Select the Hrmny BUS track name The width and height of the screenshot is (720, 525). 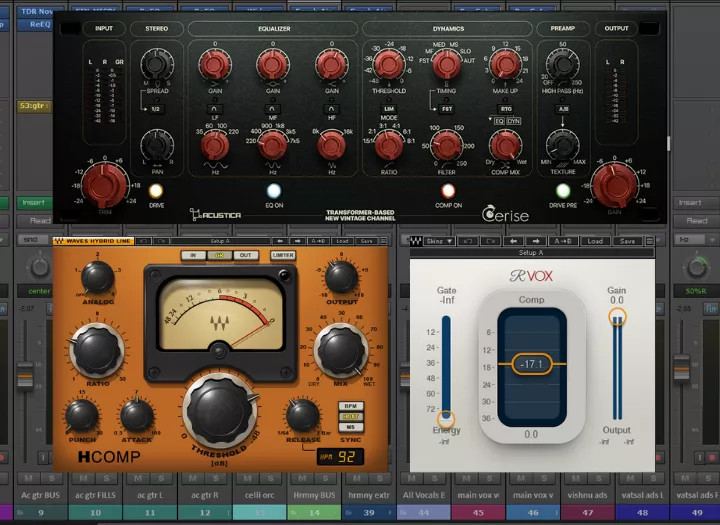[x=315, y=495]
